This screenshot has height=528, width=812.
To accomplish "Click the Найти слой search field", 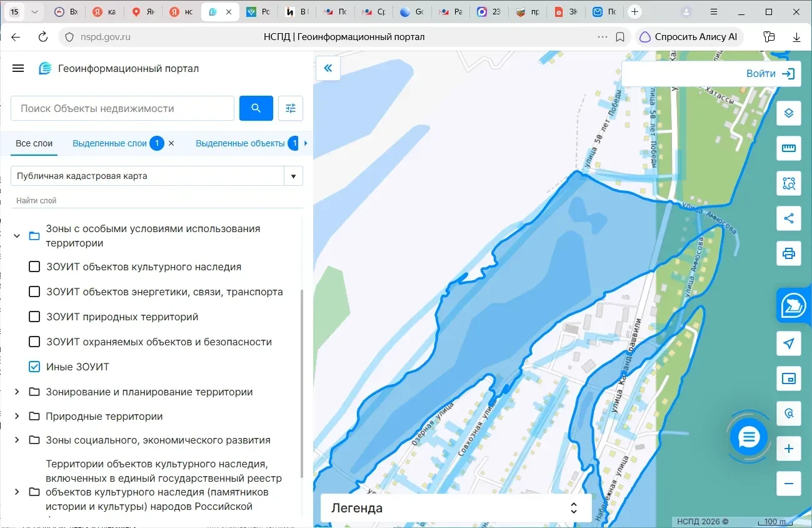I will pos(157,201).
